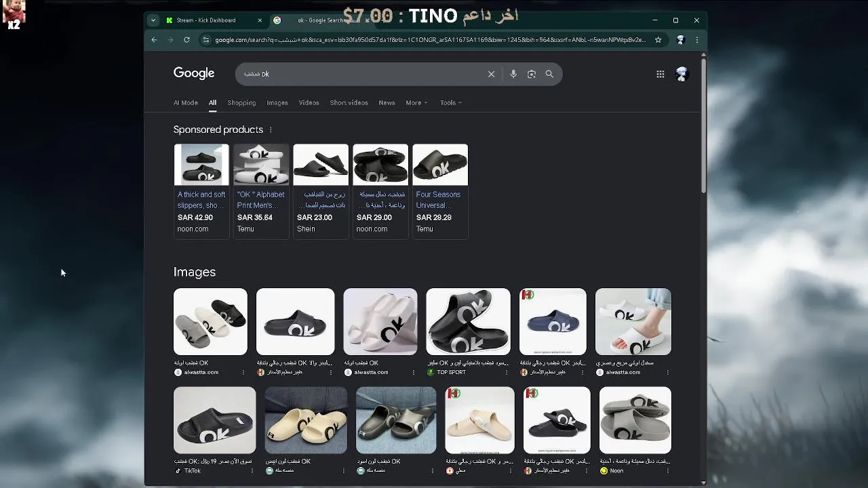Image resolution: width=868 pixels, height=488 pixels.
Task: Select the Google Search tab
Action: coord(319,20)
